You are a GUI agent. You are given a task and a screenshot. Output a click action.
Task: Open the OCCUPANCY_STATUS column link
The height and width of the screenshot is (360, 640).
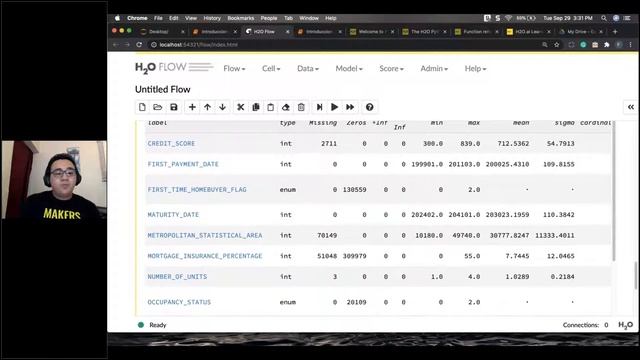(x=179, y=302)
